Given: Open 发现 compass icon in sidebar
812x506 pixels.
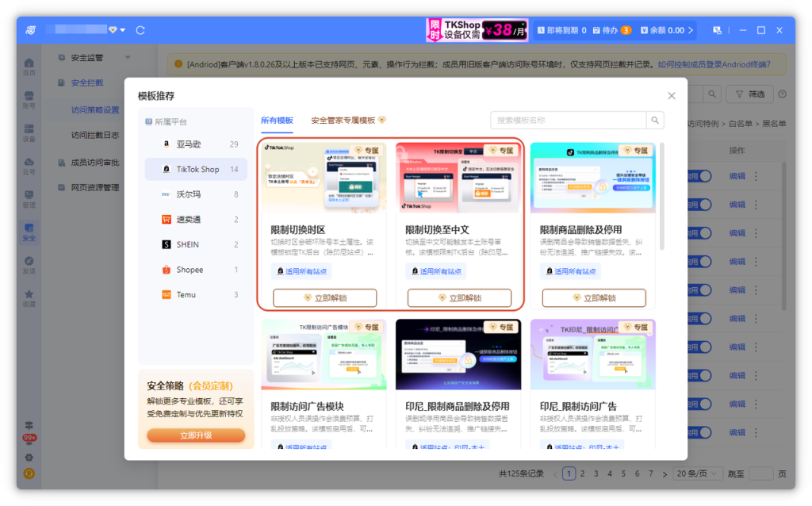Looking at the screenshot, I should tap(29, 264).
